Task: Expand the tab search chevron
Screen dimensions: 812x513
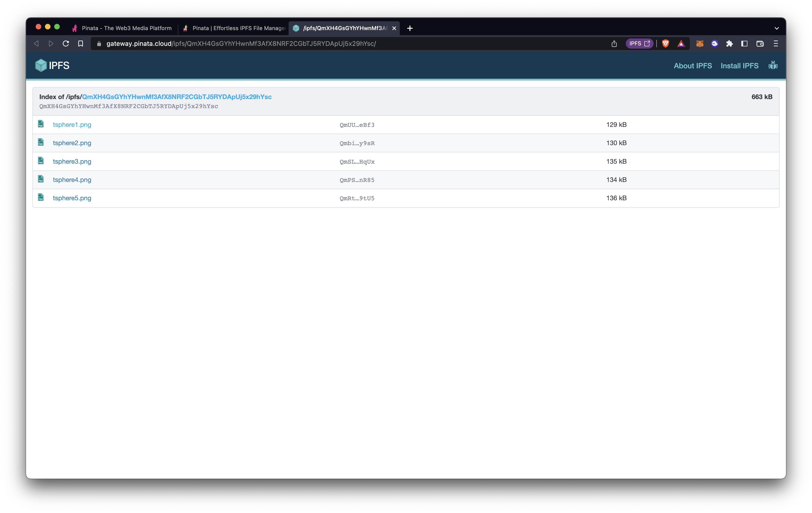Action: click(777, 28)
